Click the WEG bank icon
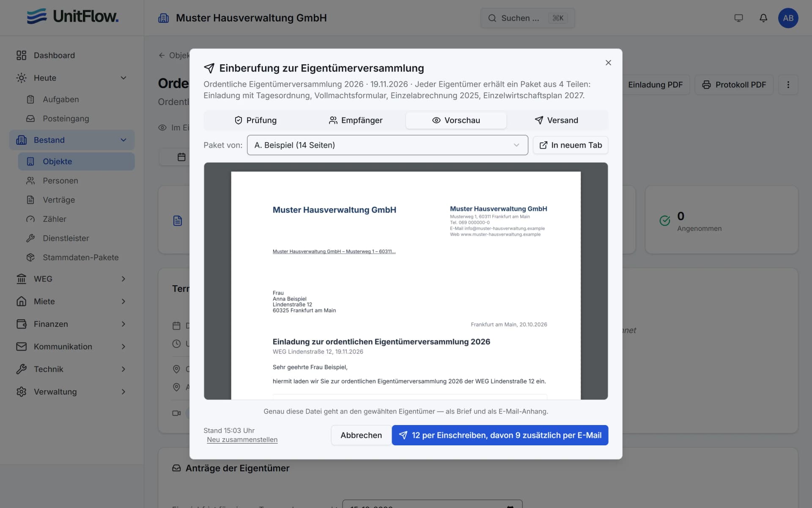The image size is (812, 508). [x=21, y=279]
